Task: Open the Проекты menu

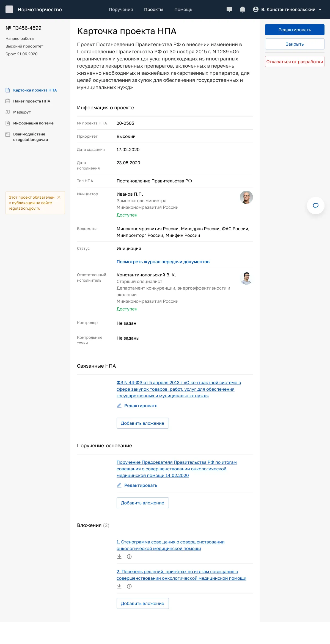Action: click(x=154, y=10)
